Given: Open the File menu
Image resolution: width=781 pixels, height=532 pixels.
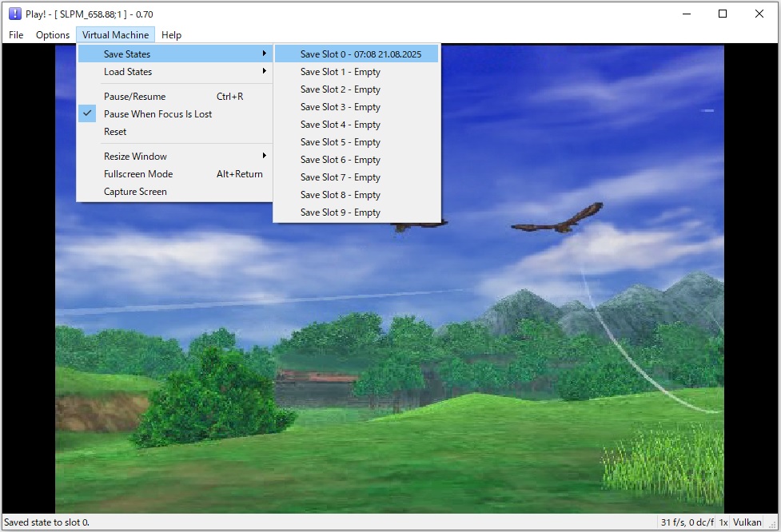Looking at the screenshot, I should tap(16, 35).
